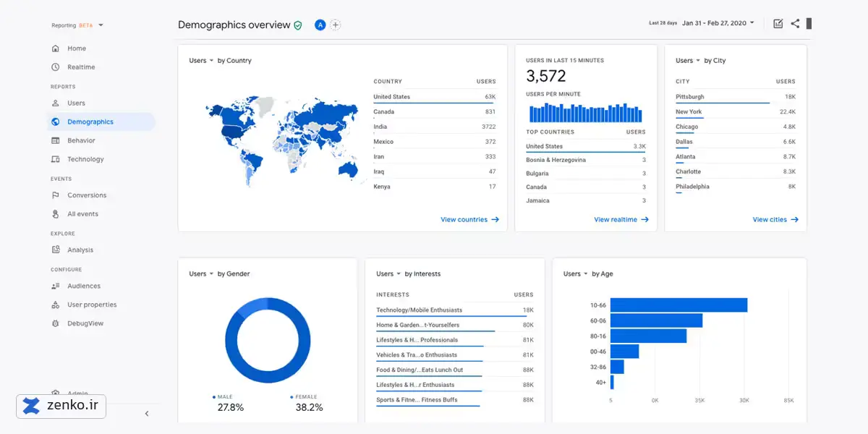Screen dimensions: 868x434
Task: Follow the View realtime link
Action: pyautogui.click(x=621, y=219)
